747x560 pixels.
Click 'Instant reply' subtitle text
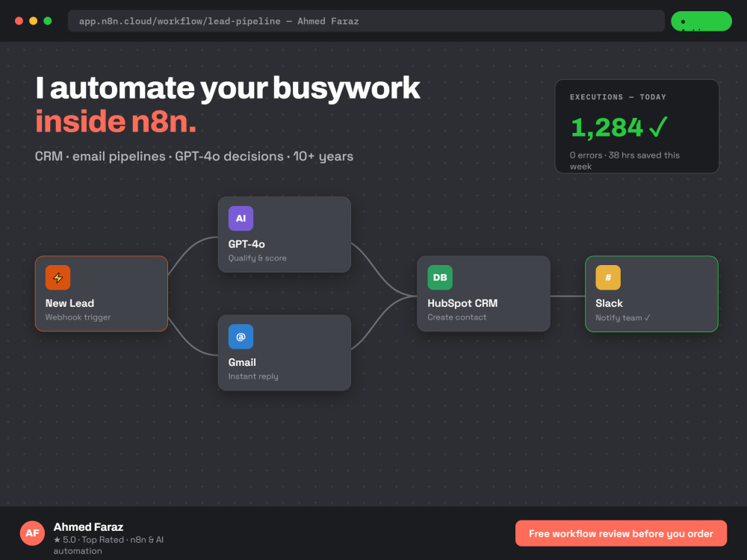(253, 376)
